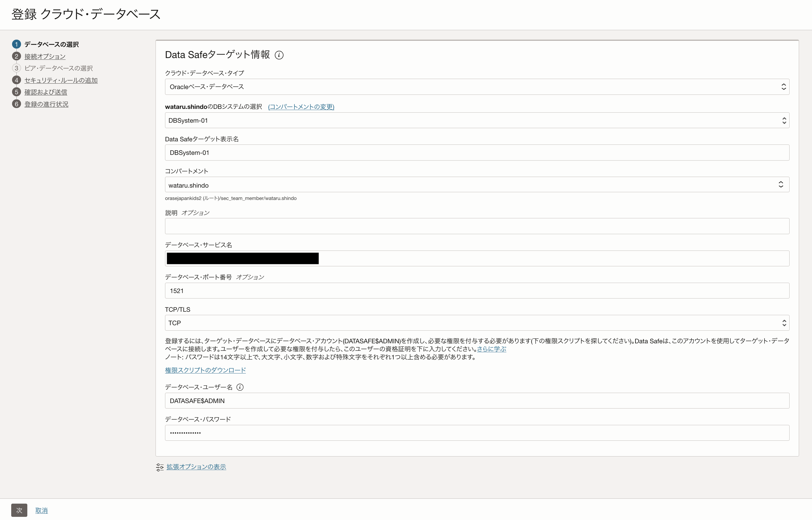The image size is (812, 520).
Task: Go to セキュリティ・ルールの追加 step
Action: [x=61, y=80]
